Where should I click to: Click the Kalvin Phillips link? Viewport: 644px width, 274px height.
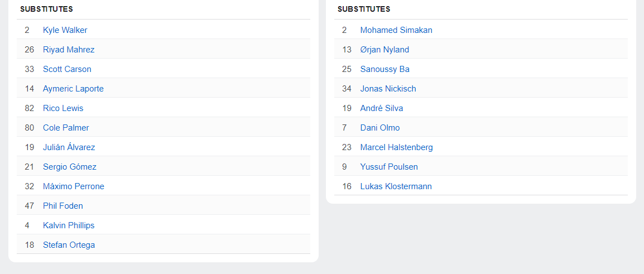69,225
